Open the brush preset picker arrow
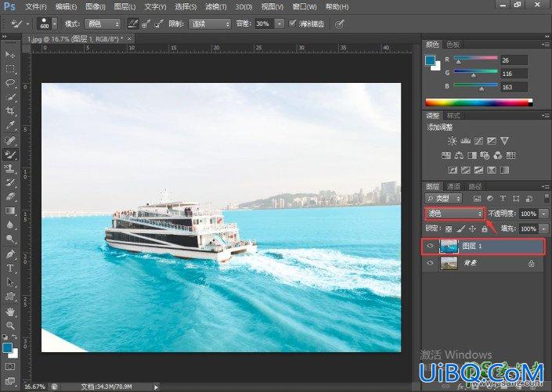This screenshot has height=392, width=552. tap(55, 24)
